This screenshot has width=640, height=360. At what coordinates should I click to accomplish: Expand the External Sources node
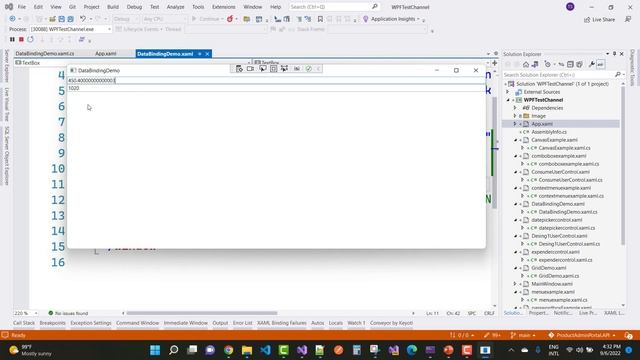(508, 92)
